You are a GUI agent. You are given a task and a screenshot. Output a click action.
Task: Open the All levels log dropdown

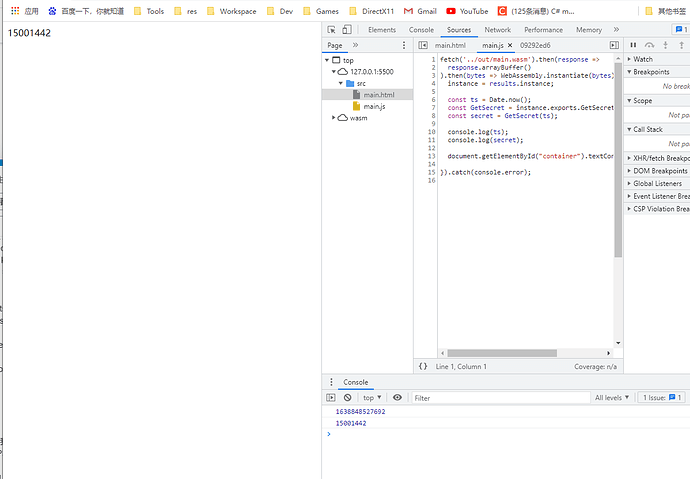click(614, 398)
